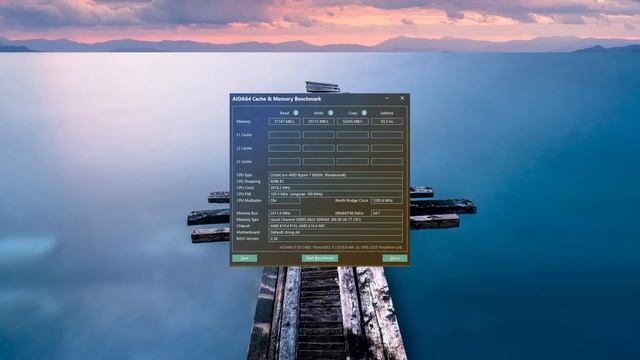The width and height of the screenshot is (640, 360).
Task: Click the Write column header
Action: [319, 113]
